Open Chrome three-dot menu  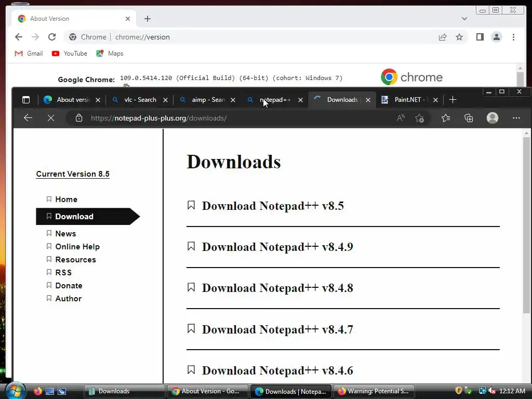513,37
